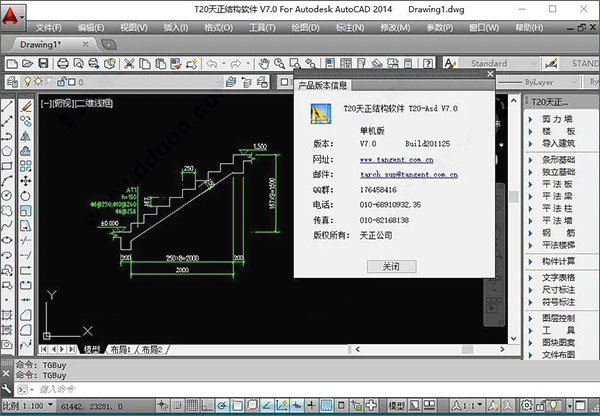
Task: Activate the Pan hand tool
Action: 264,64
